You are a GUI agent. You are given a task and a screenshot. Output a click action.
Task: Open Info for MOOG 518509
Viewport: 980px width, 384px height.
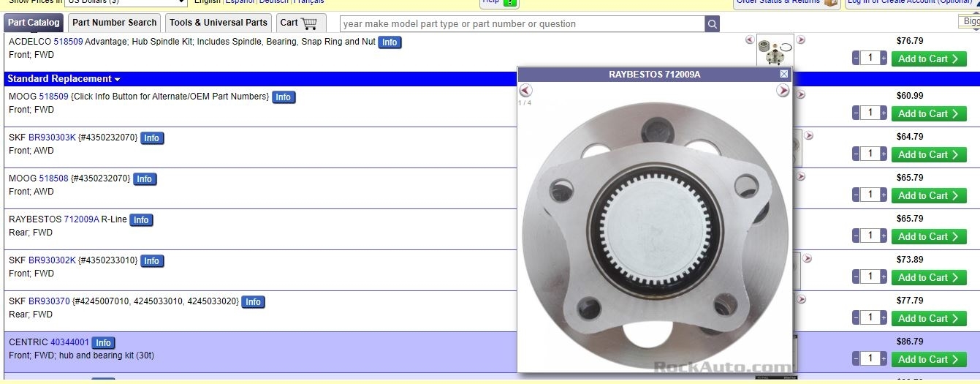point(284,97)
